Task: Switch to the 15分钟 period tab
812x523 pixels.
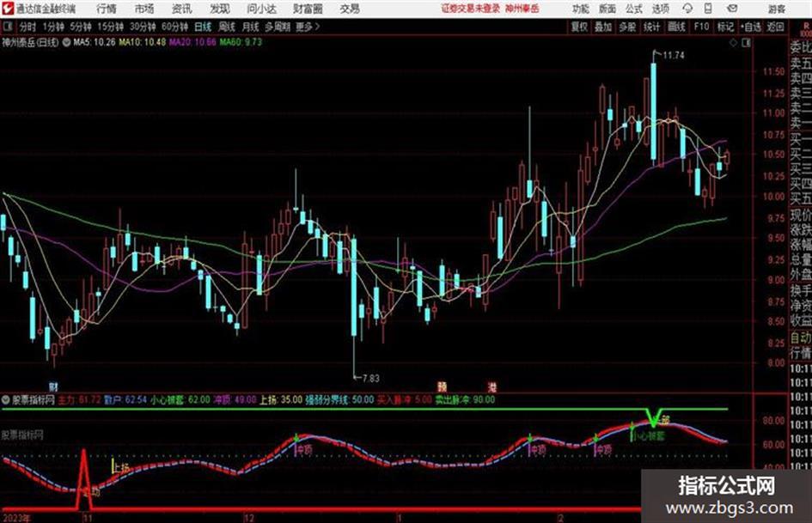Action: click(x=111, y=27)
